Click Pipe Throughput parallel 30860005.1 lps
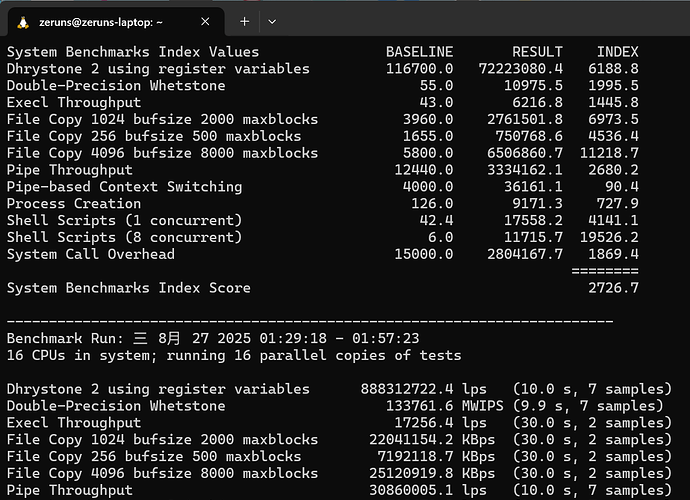 pyautogui.click(x=428, y=490)
